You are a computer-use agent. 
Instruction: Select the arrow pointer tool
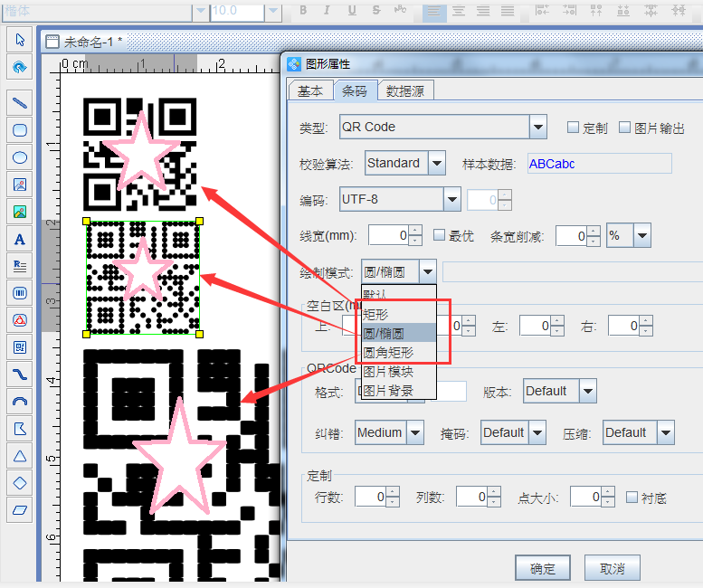point(20,40)
